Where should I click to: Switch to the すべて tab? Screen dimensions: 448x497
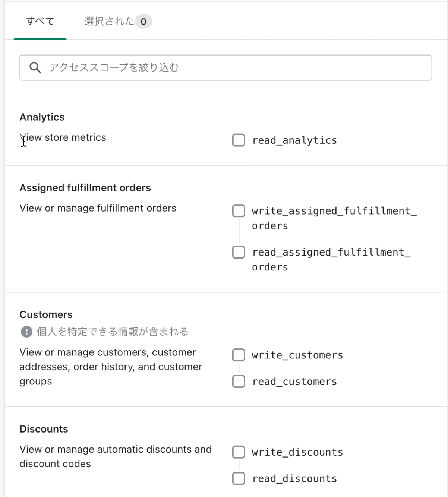click(x=40, y=21)
